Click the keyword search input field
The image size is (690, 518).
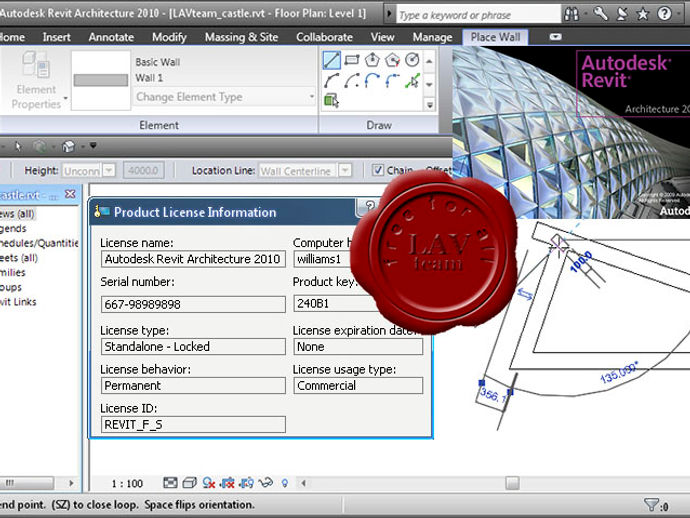478,15
